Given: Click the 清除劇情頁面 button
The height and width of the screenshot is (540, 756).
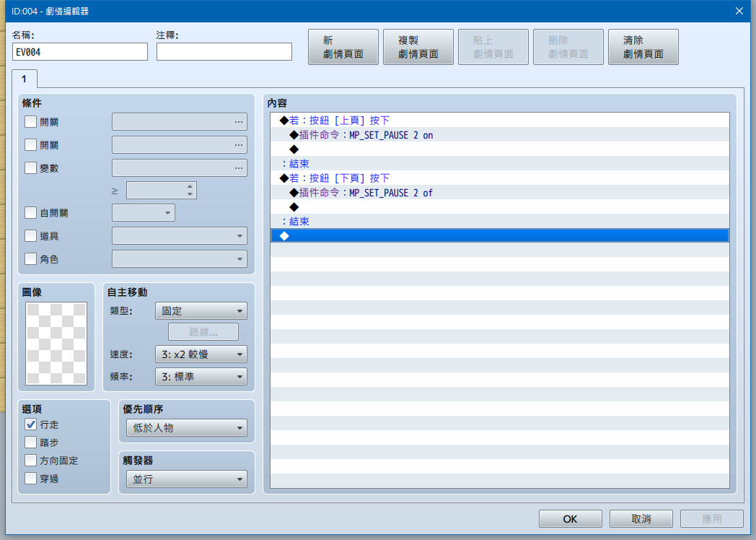Looking at the screenshot, I should [643, 47].
